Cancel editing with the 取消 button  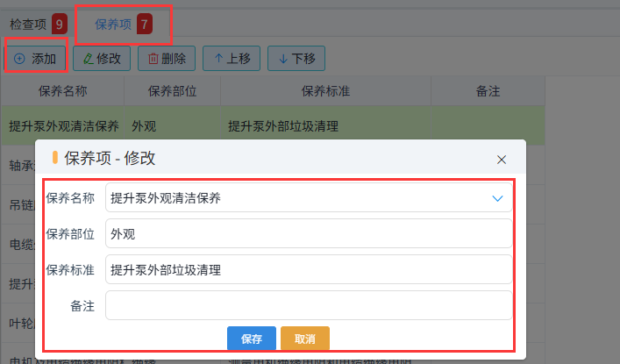pyautogui.click(x=305, y=339)
